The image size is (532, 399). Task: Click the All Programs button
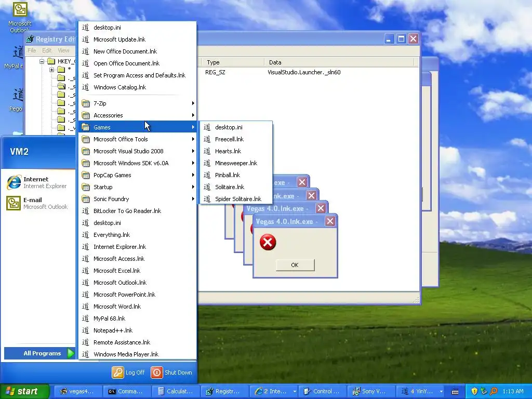click(39, 353)
